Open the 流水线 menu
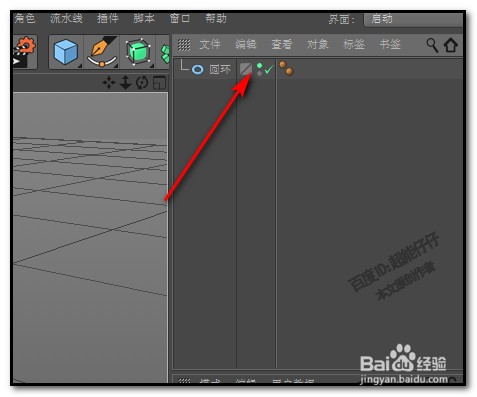477x397 pixels. click(x=66, y=18)
